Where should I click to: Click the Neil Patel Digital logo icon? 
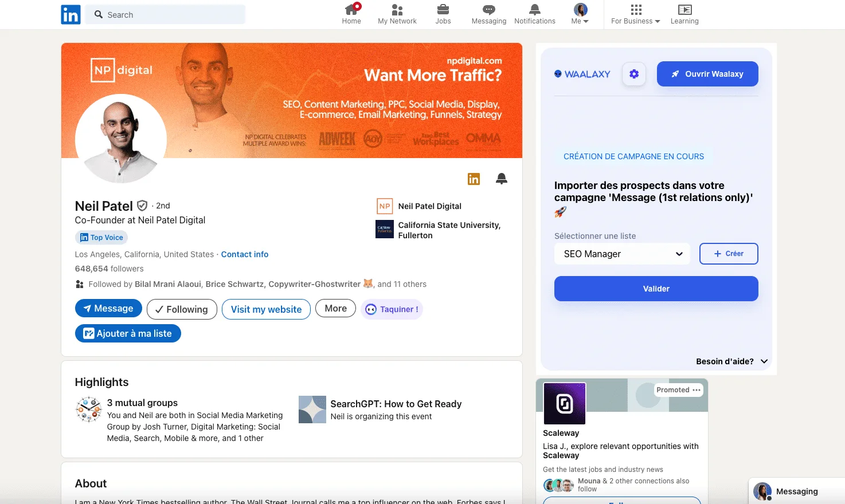(385, 206)
